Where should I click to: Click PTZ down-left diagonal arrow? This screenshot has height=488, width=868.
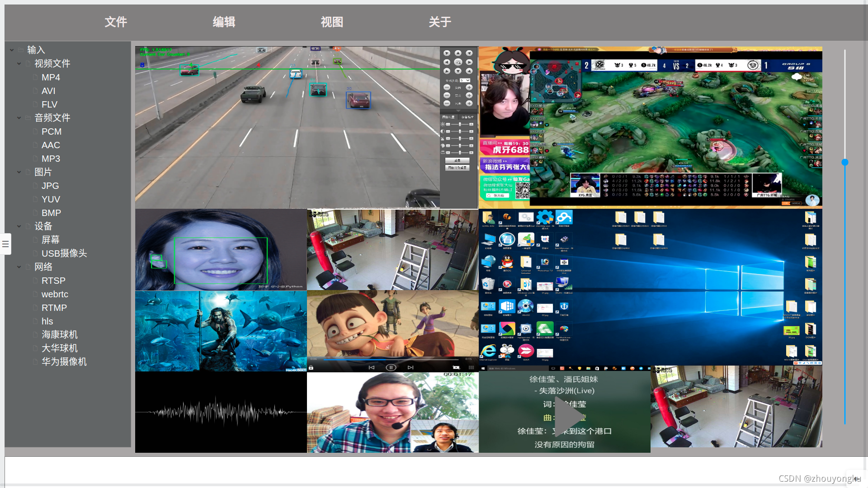pos(447,71)
